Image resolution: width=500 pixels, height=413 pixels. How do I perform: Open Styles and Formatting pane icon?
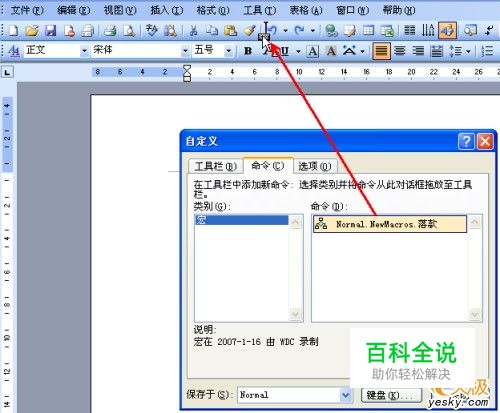point(14,51)
